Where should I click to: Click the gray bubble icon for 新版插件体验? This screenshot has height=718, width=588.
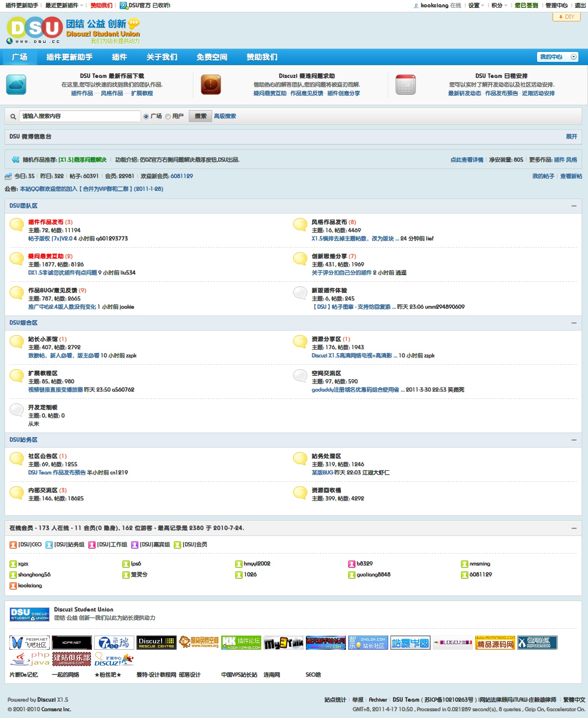(x=300, y=293)
